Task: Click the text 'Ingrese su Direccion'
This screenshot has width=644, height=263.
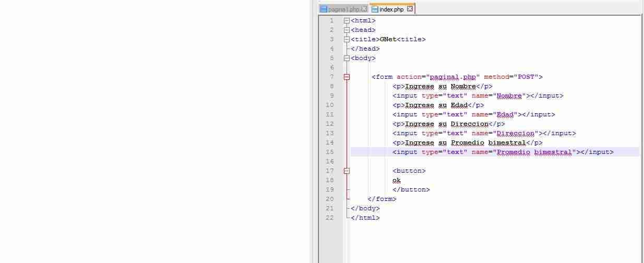Action: 447,124
